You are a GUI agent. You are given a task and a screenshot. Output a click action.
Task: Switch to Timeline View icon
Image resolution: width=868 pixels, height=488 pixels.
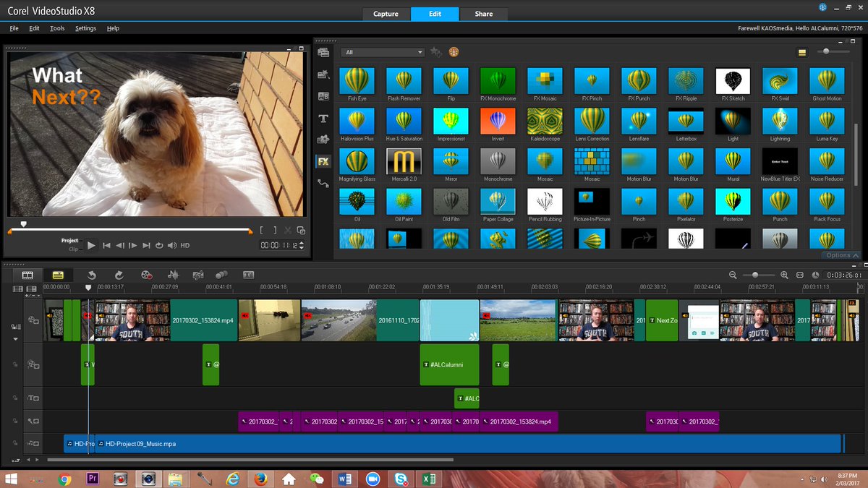[x=58, y=275]
